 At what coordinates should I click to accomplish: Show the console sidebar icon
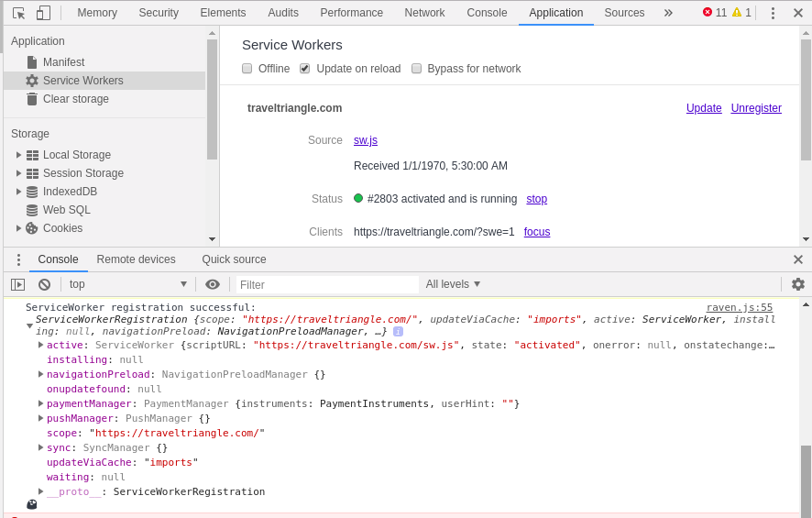17,284
